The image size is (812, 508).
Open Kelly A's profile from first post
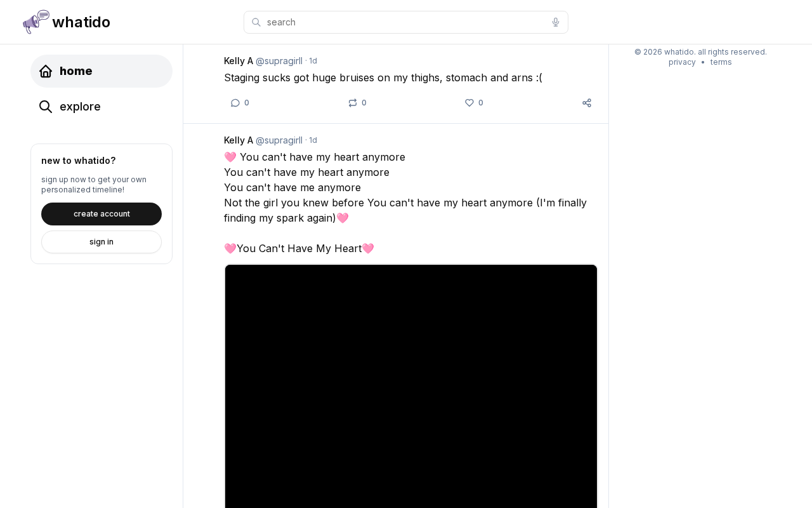click(x=239, y=61)
